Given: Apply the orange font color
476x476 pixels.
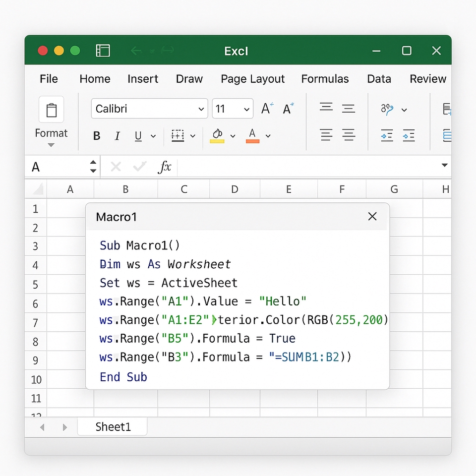Looking at the screenshot, I should 252,135.
